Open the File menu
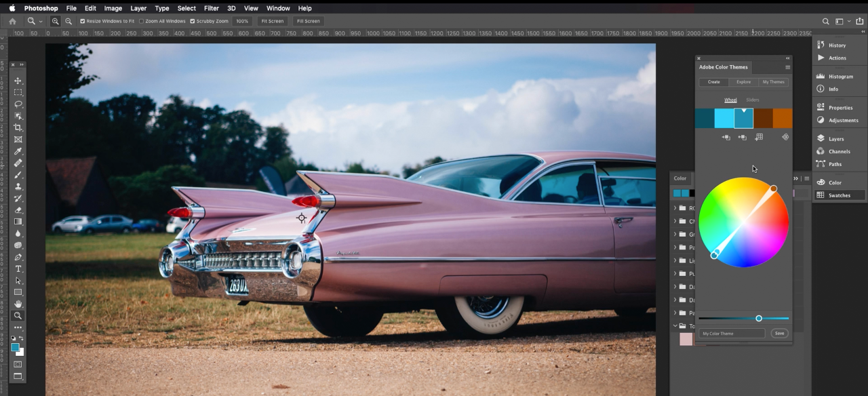 [x=71, y=8]
